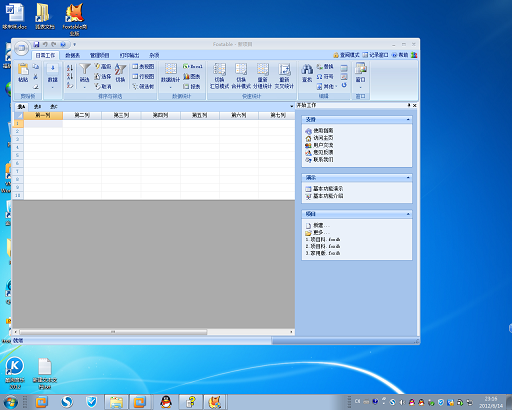Image resolution: width=512 pixels, height=410 pixels.
Task: Click the Cut scissors icon in the clipboard group
Action: tap(36, 77)
